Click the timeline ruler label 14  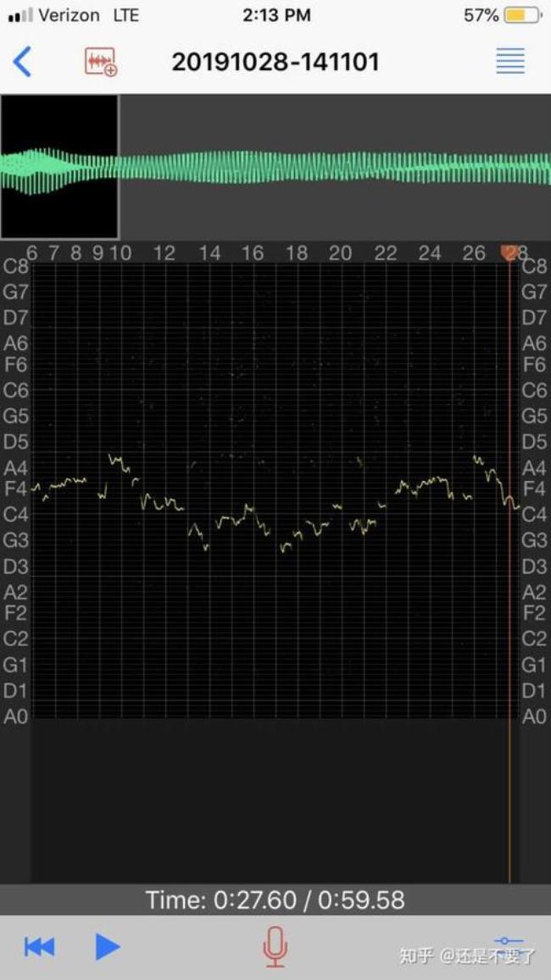209,253
